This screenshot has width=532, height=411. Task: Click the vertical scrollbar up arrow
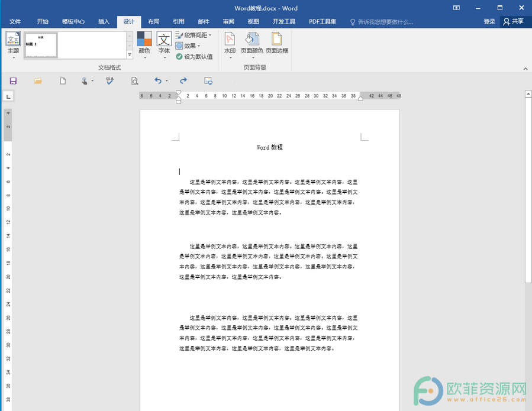coord(528,93)
